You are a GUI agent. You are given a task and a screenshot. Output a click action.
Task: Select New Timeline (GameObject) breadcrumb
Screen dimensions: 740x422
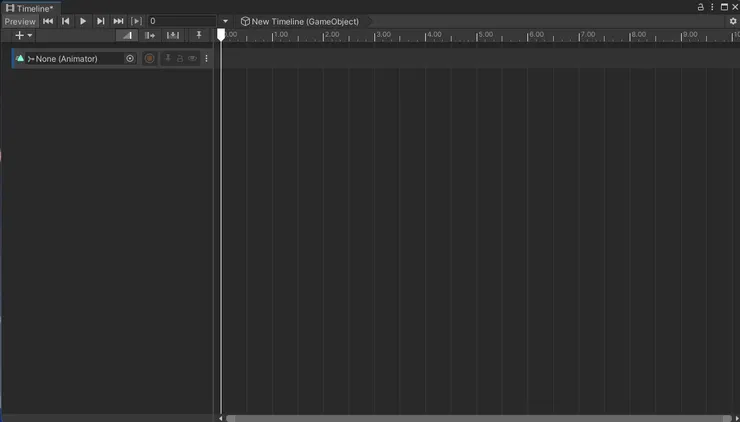300,21
